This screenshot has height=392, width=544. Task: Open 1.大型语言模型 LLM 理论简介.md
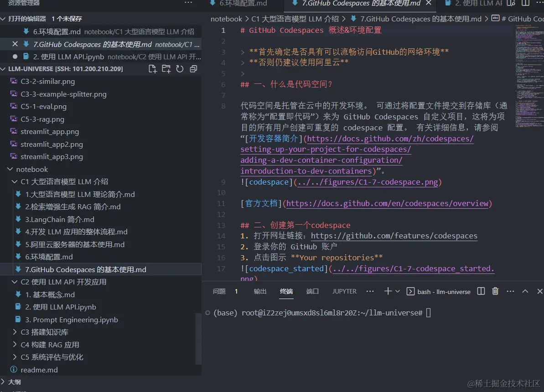(x=80, y=194)
